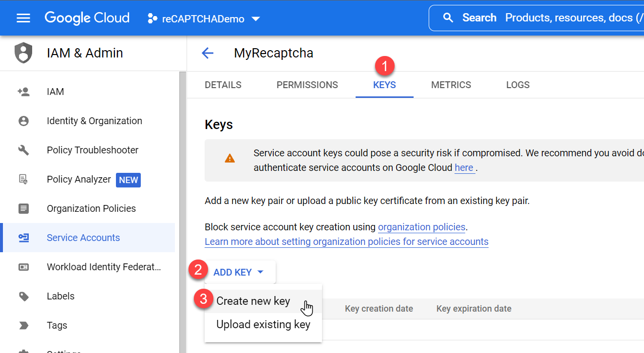644x353 pixels.
Task: Switch to the KEYS tab
Action: pos(384,85)
